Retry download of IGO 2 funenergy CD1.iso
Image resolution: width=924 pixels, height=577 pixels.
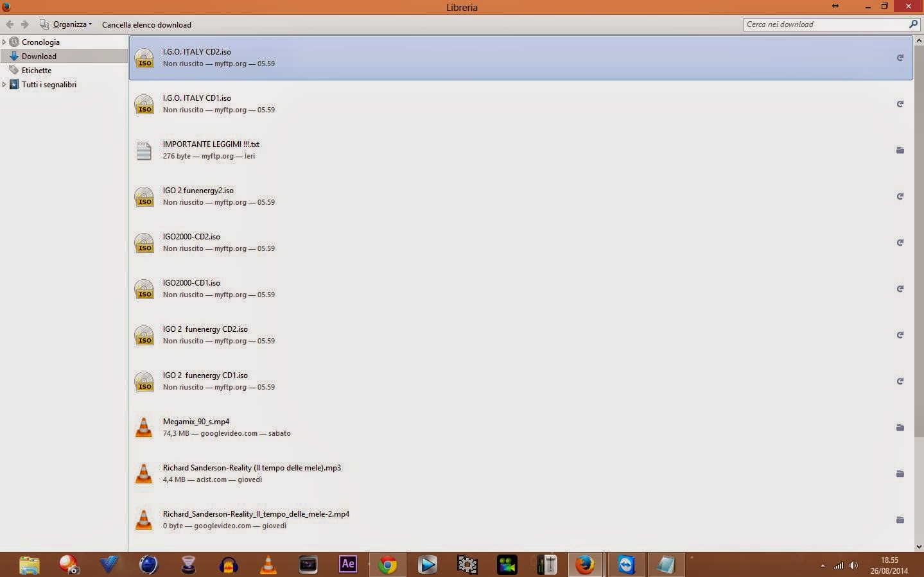point(900,381)
